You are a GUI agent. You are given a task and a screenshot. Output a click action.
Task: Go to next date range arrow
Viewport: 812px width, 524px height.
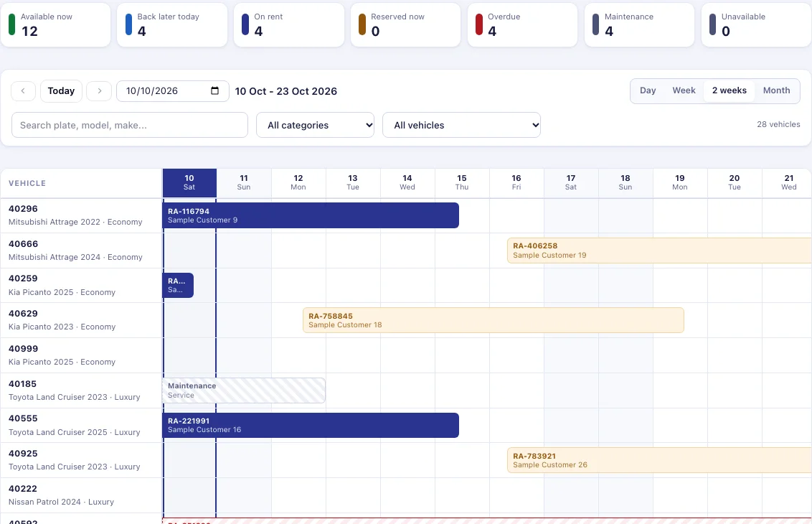[99, 90]
